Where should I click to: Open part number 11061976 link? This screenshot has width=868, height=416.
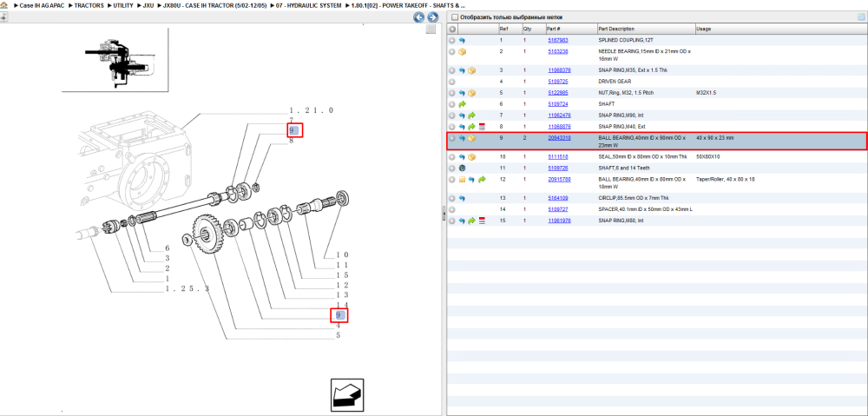(x=559, y=221)
